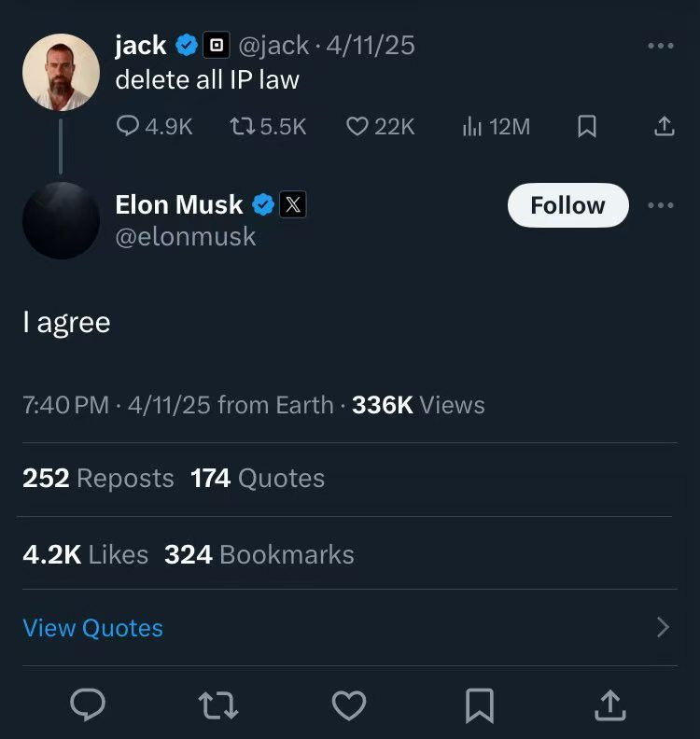Open the View Quotes chevron arrow
This screenshot has height=739, width=700.
[x=663, y=627]
